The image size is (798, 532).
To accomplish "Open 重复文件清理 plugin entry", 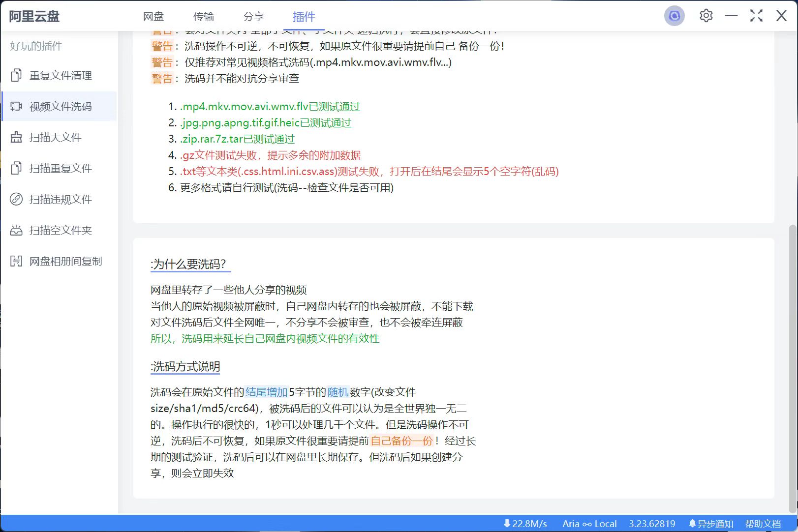I will tap(59, 75).
